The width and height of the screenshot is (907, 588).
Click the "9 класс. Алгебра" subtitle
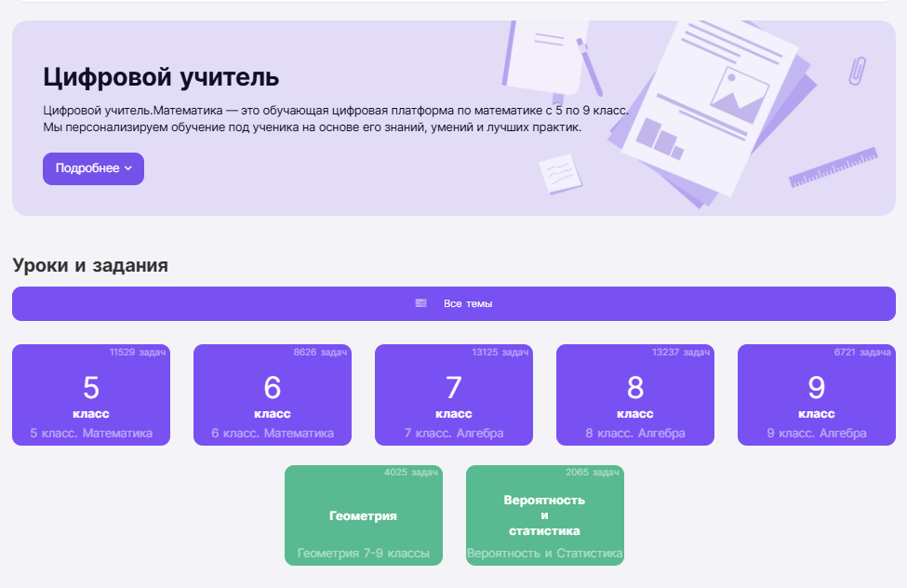click(816, 433)
